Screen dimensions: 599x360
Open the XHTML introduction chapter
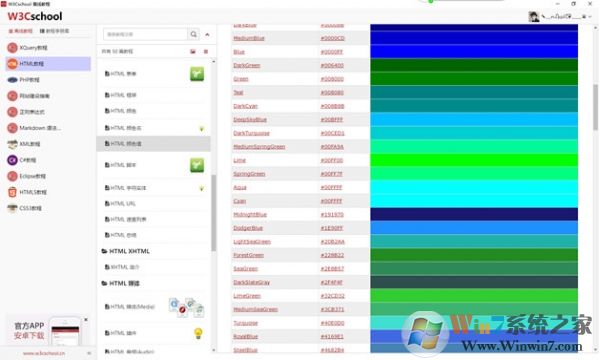pos(122,267)
